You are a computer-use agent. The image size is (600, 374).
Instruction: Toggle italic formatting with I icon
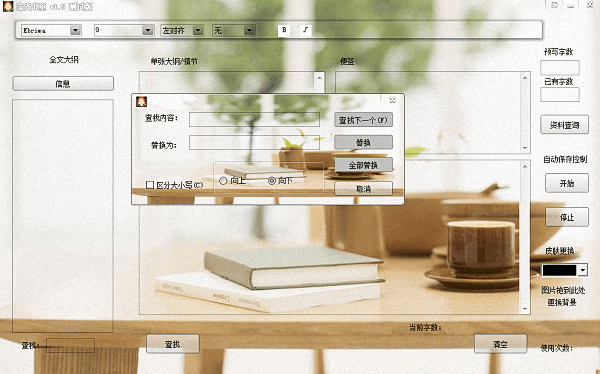305,30
